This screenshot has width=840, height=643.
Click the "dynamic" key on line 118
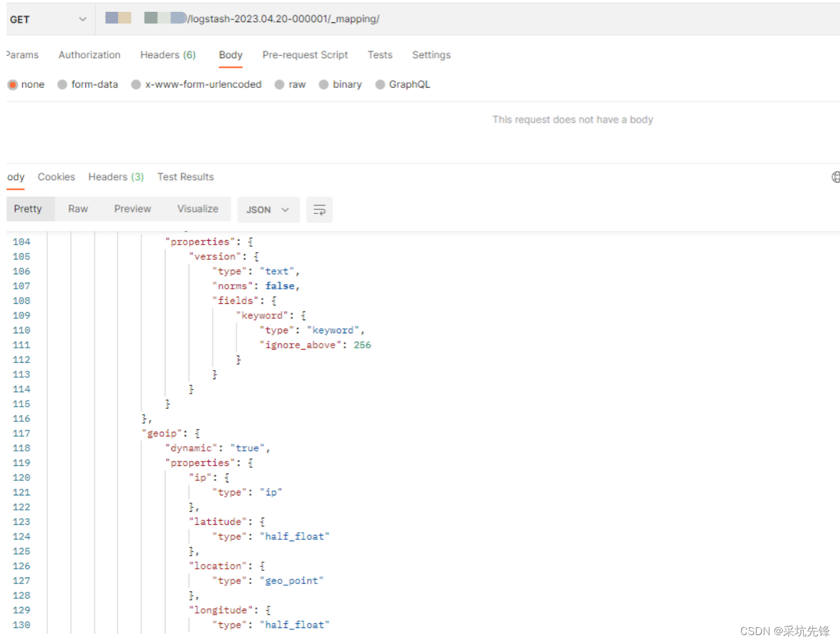click(x=192, y=448)
